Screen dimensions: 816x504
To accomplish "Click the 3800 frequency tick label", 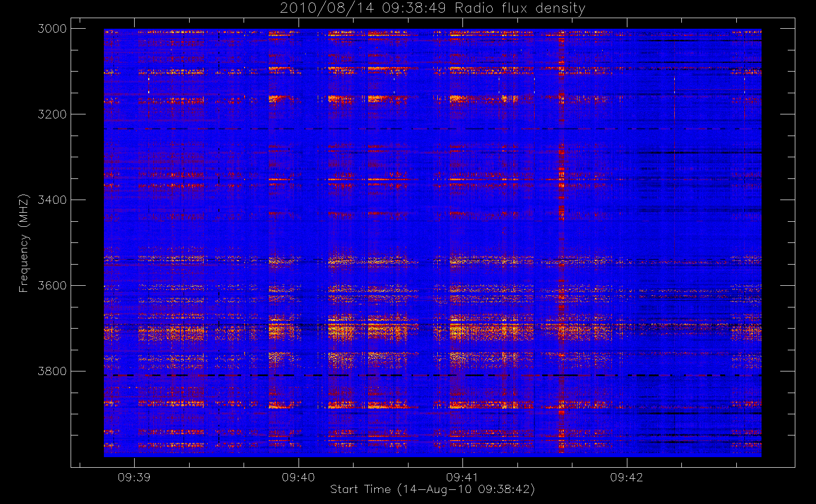I will point(52,371).
